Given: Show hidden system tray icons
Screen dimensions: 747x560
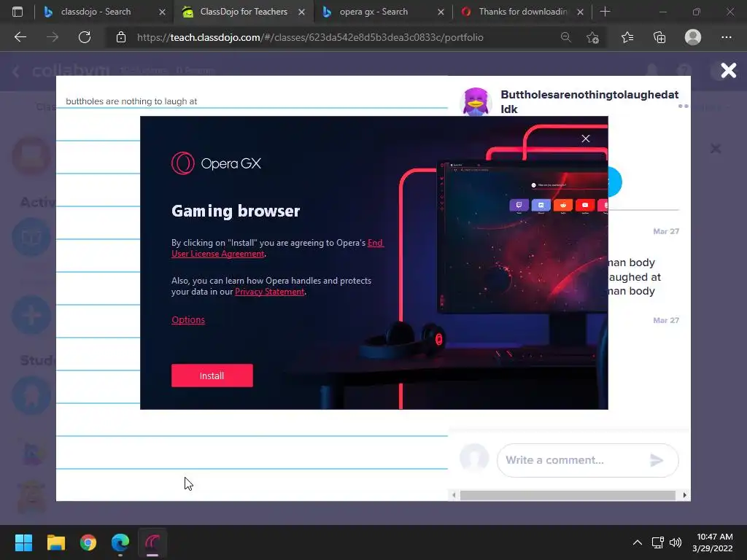Looking at the screenshot, I should [637, 542].
